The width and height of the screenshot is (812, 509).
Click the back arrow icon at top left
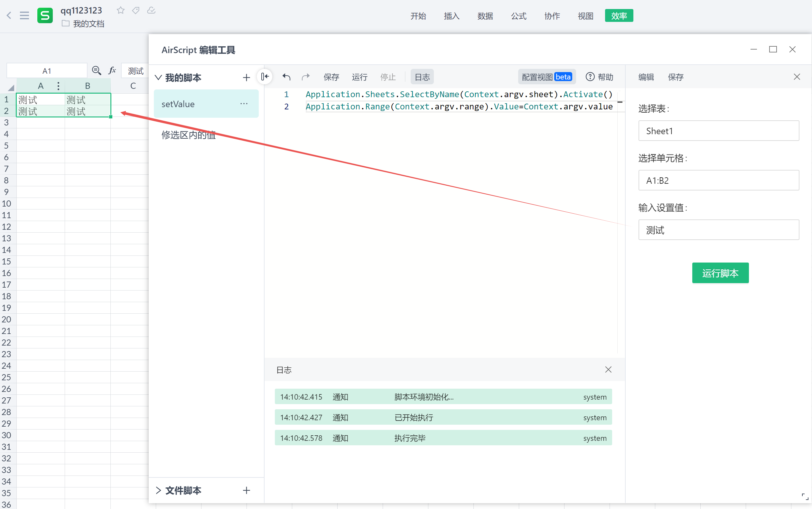pos(9,15)
